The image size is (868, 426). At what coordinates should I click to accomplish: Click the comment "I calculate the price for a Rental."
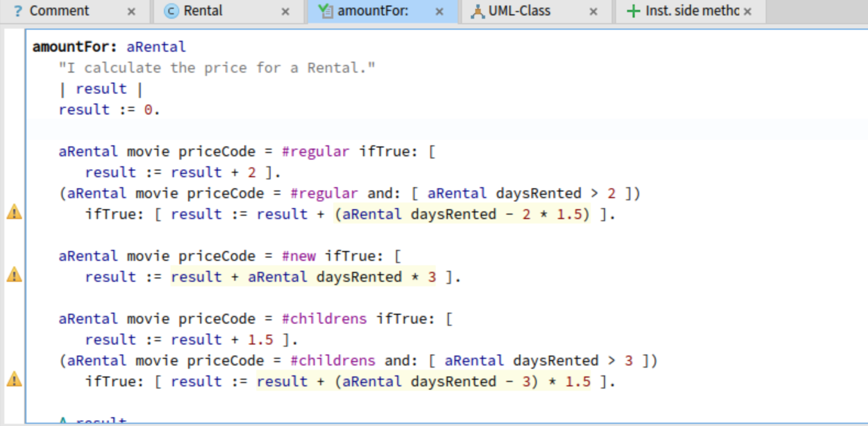217,68
